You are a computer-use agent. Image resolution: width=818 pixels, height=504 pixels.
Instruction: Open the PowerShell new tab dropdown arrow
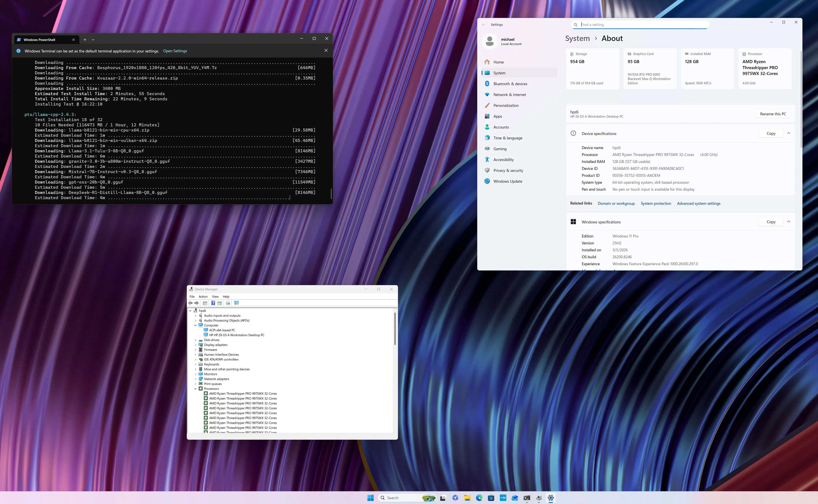(x=93, y=40)
